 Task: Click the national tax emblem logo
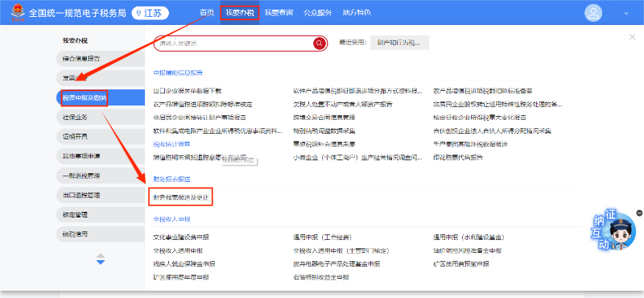[18, 13]
